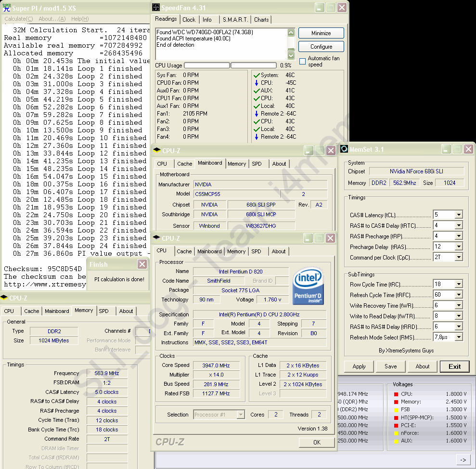This screenshot has width=476, height=469.
Task: Click the MemSet 3.1 title bar icon
Action: coord(344,149)
